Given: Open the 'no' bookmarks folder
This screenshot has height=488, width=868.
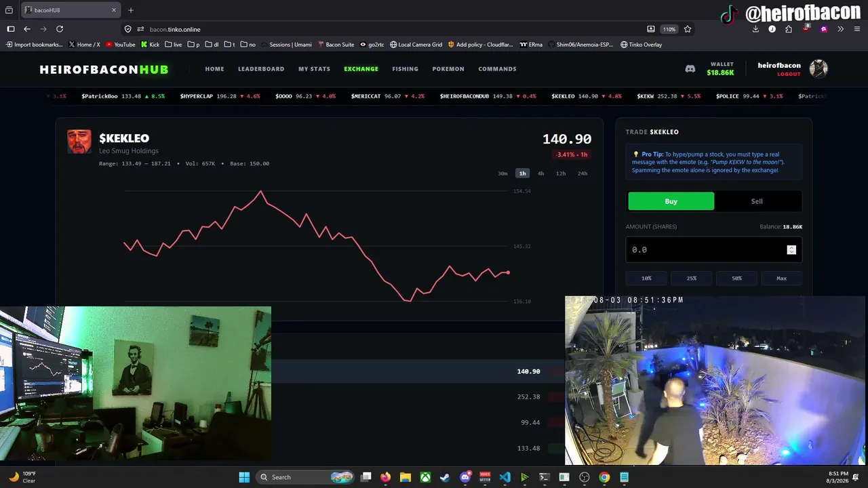Looking at the screenshot, I should [248, 45].
